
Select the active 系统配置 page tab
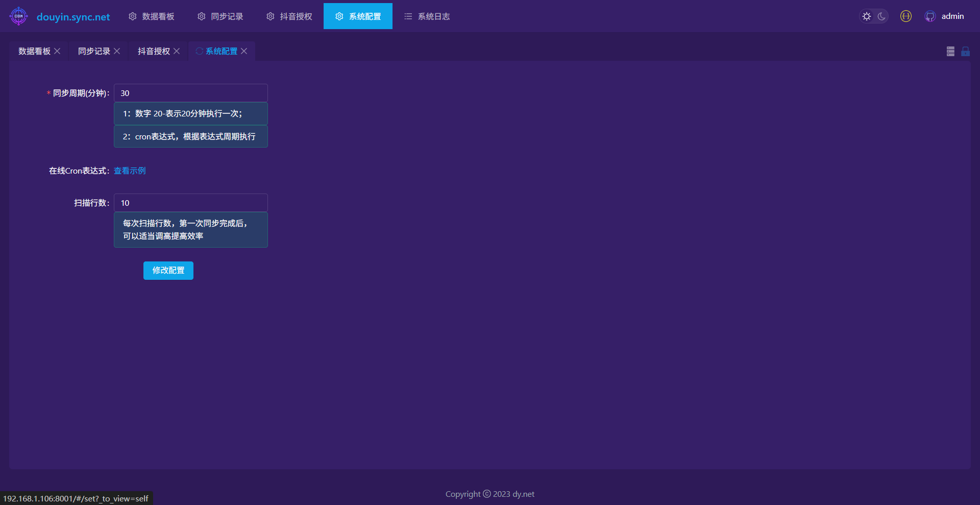tap(222, 51)
